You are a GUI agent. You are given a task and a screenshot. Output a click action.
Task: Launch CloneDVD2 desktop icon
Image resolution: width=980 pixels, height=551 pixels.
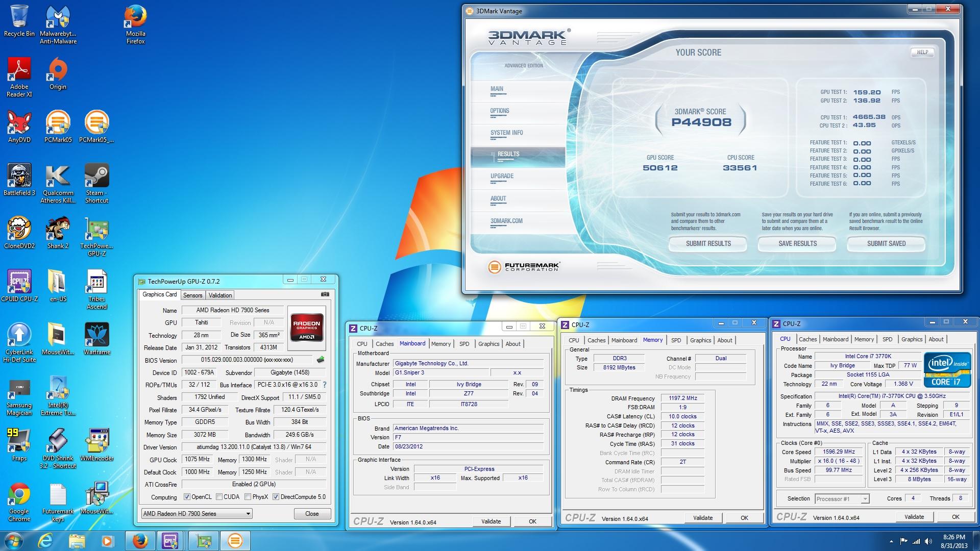point(19,233)
